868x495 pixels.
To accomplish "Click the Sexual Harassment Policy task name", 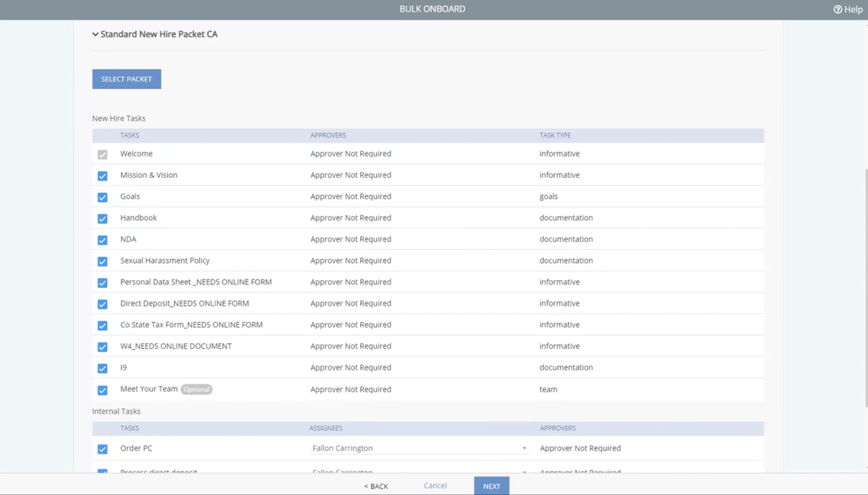I will point(165,260).
